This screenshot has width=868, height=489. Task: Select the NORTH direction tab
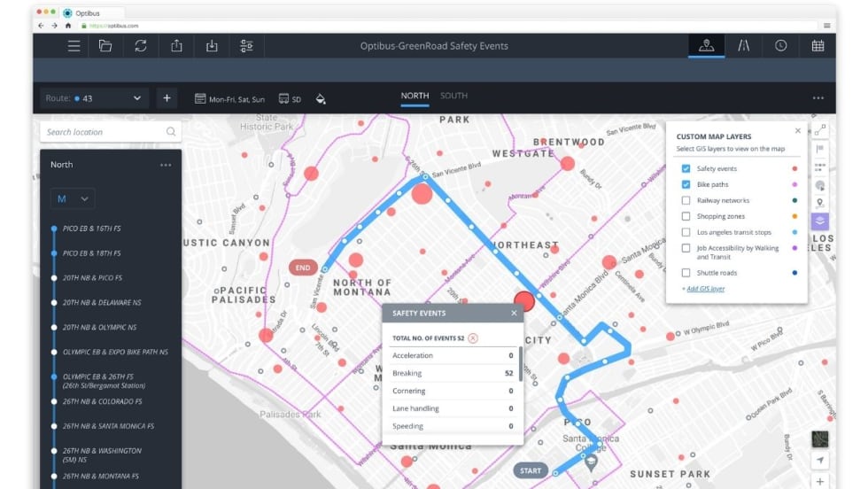pos(415,96)
